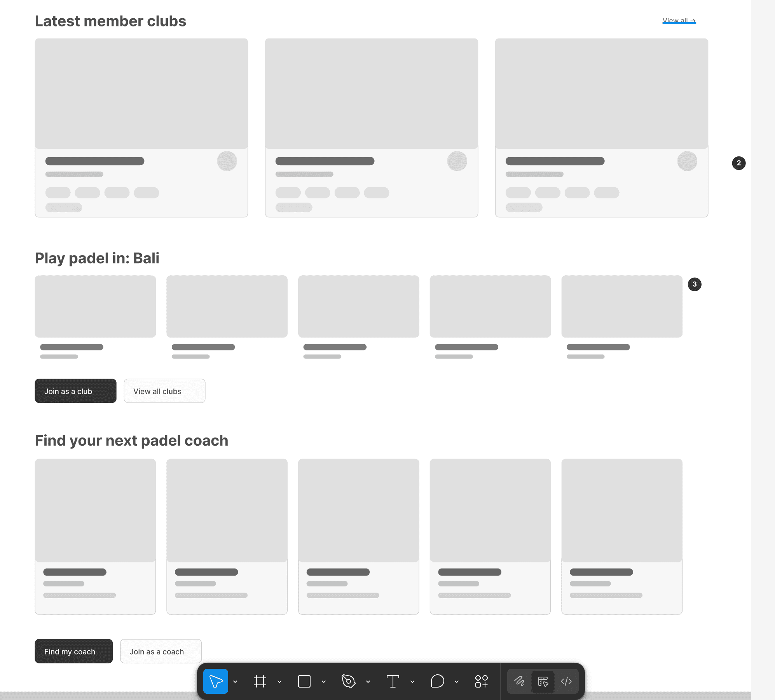Expand Frame tool options chevron
Screen dimensions: 775x700
(x=279, y=682)
